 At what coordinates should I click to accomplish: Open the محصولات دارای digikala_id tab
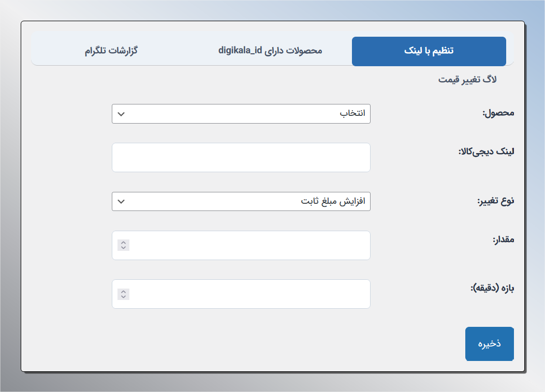(270, 51)
